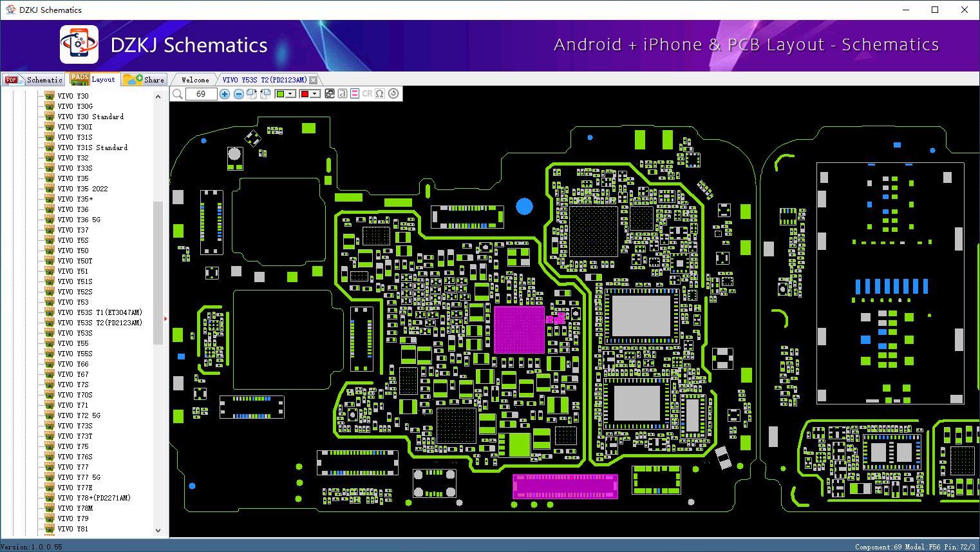Toggle the CR toolbar button
980x552 pixels.
point(367,94)
